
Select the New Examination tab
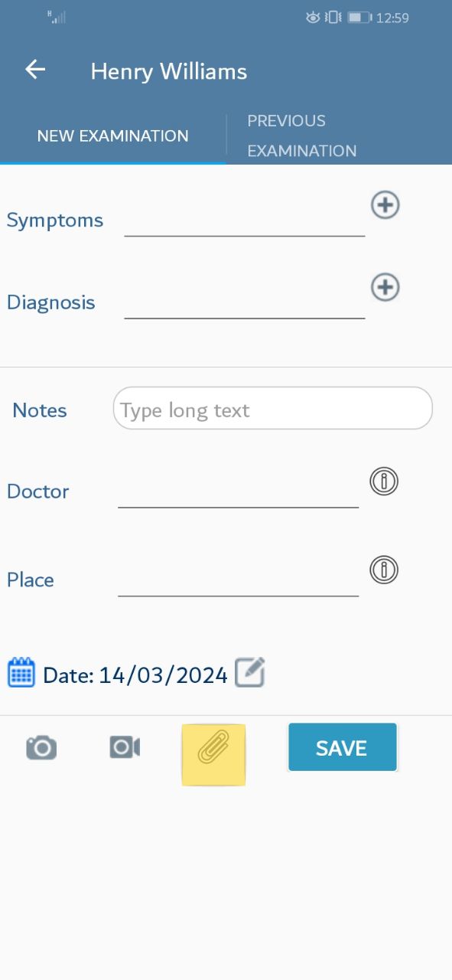[x=112, y=136]
